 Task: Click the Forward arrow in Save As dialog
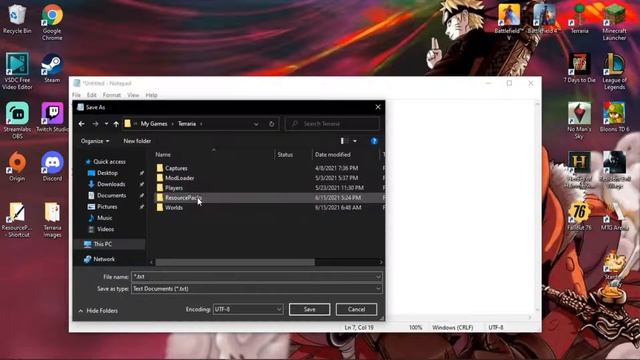(95, 124)
